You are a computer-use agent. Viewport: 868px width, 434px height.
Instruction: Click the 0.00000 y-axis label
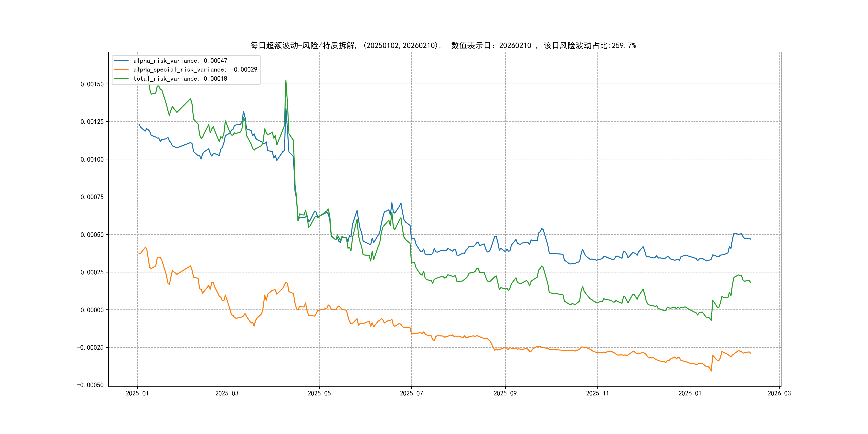92,310
